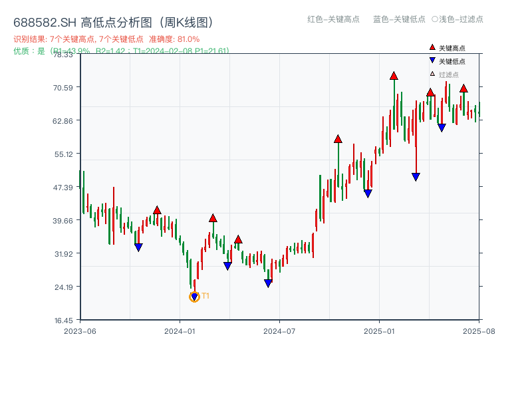Click the 2025-08 date axis label
The image size is (532, 399).
479,331
